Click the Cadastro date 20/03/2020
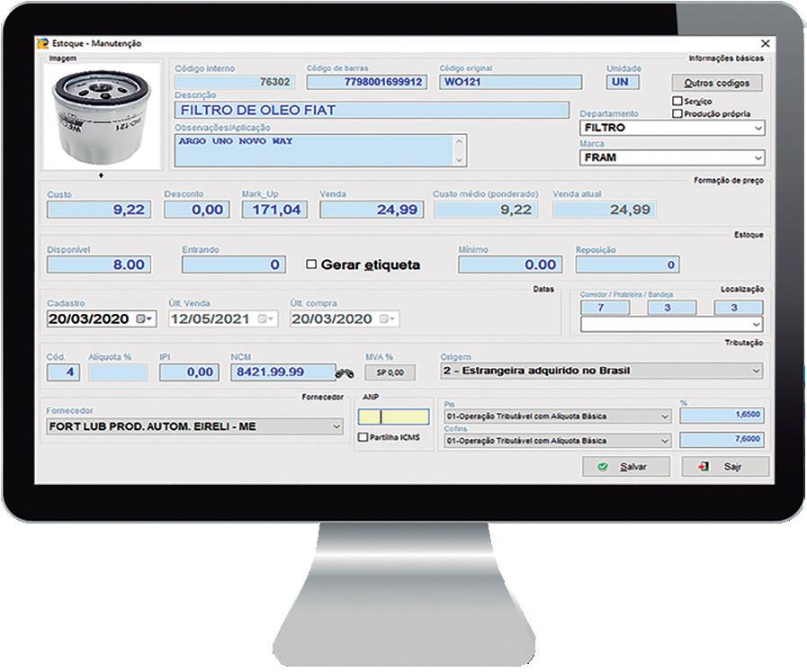807x672 pixels. click(88, 319)
